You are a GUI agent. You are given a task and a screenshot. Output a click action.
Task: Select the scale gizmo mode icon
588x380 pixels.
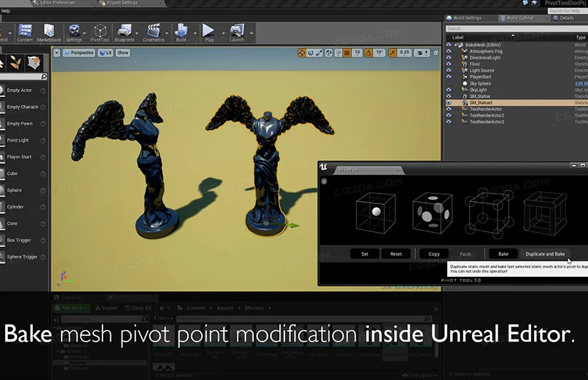(319, 53)
